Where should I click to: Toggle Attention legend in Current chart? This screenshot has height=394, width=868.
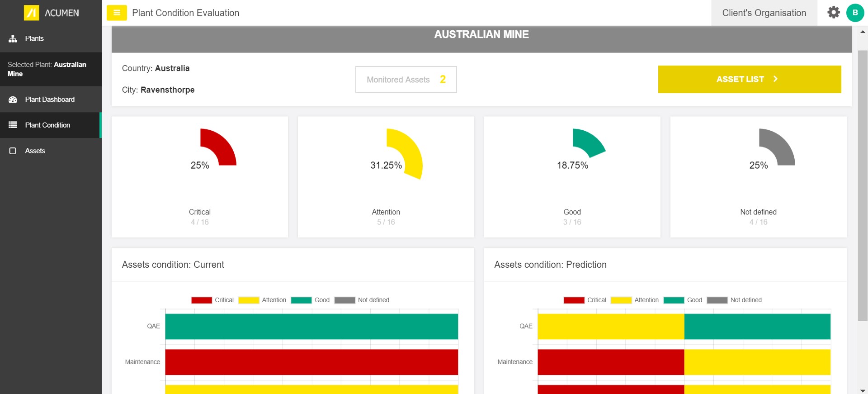coord(262,300)
